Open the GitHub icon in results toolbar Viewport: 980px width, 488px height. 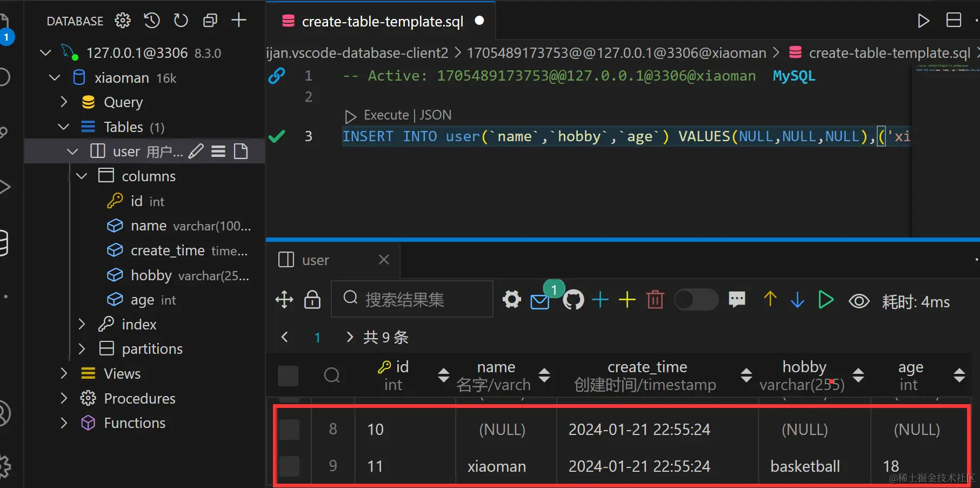coord(573,300)
